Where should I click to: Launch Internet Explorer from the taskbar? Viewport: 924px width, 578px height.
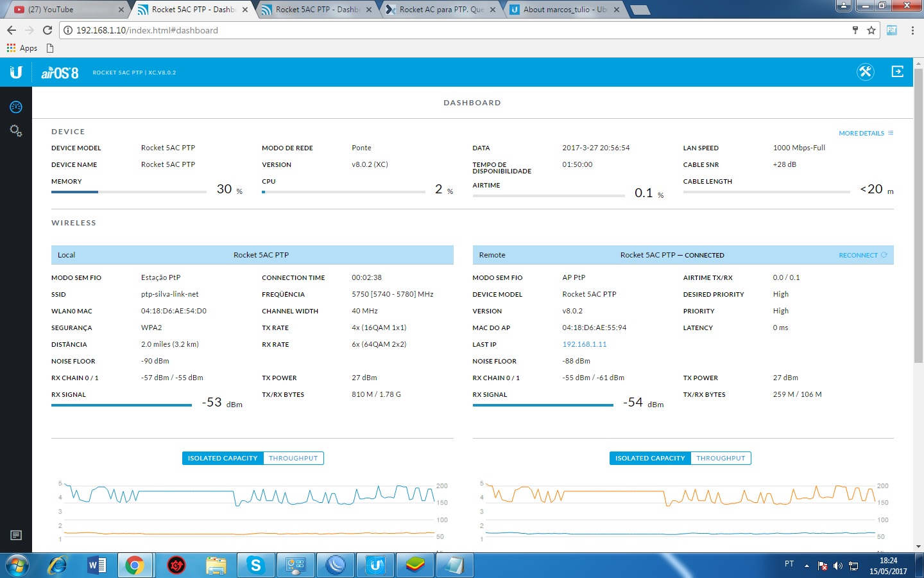[58, 565]
